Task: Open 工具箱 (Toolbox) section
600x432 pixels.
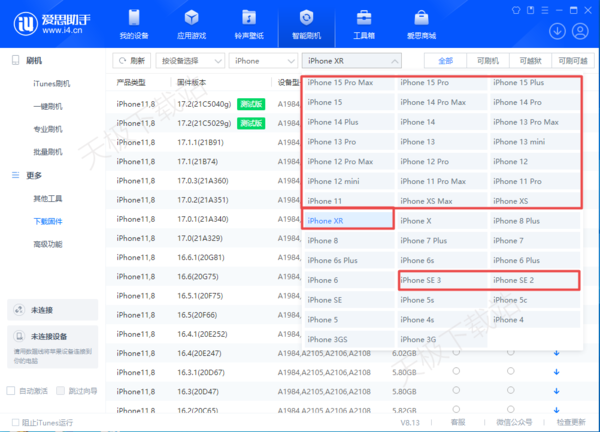Action: click(x=364, y=24)
